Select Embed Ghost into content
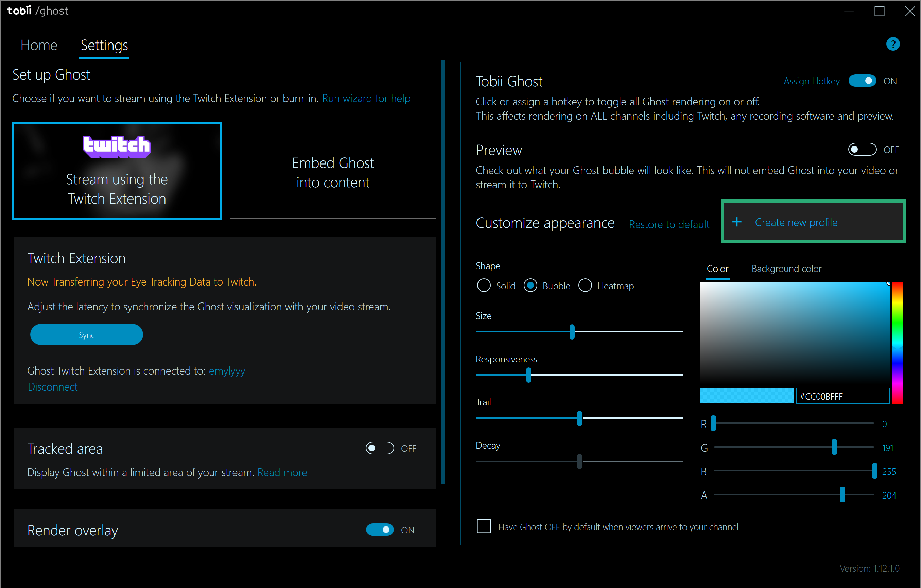The image size is (921, 588). tap(332, 172)
